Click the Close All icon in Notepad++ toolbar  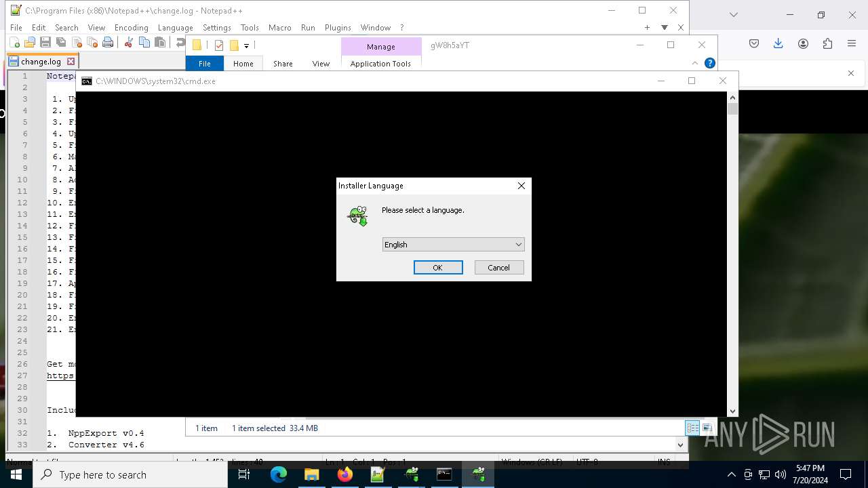pos(92,43)
